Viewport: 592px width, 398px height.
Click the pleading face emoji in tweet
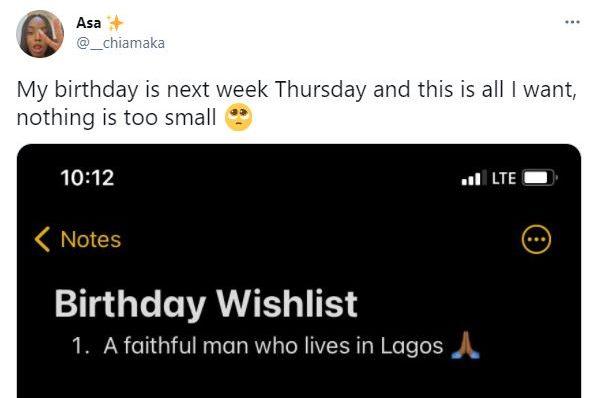[238, 117]
